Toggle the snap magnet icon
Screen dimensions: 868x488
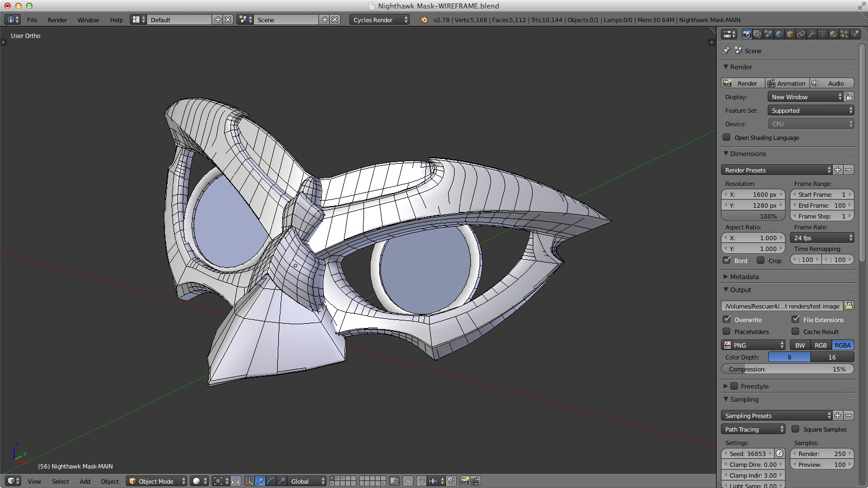pyautogui.click(x=421, y=481)
